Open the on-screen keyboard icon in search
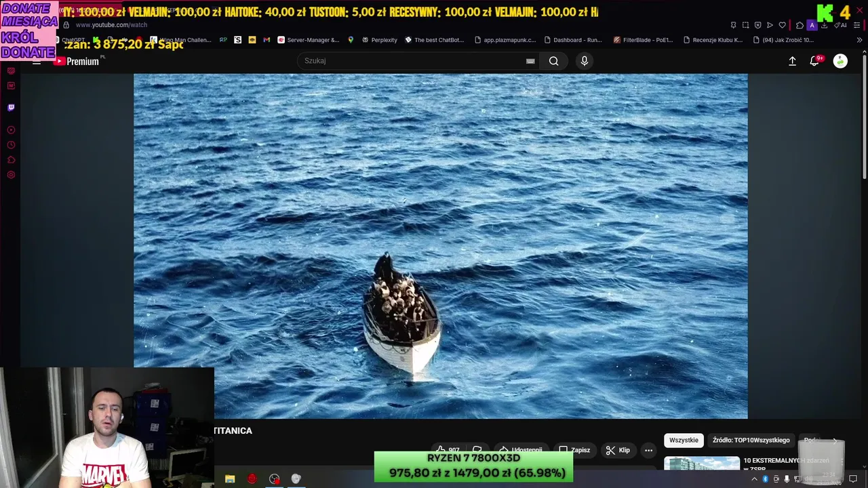 coord(530,61)
